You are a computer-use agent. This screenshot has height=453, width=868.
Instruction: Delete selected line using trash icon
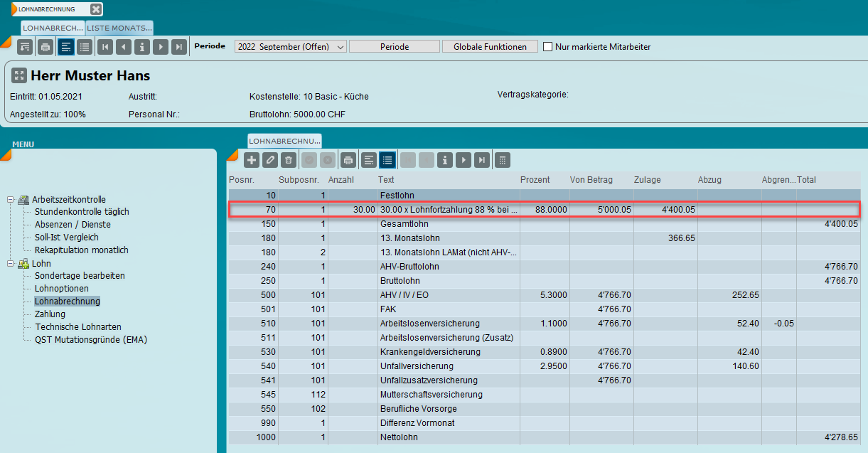click(x=288, y=160)
